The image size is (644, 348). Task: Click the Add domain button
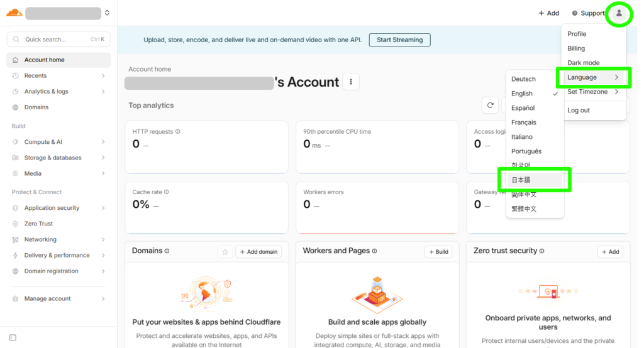tap(258, 252)
